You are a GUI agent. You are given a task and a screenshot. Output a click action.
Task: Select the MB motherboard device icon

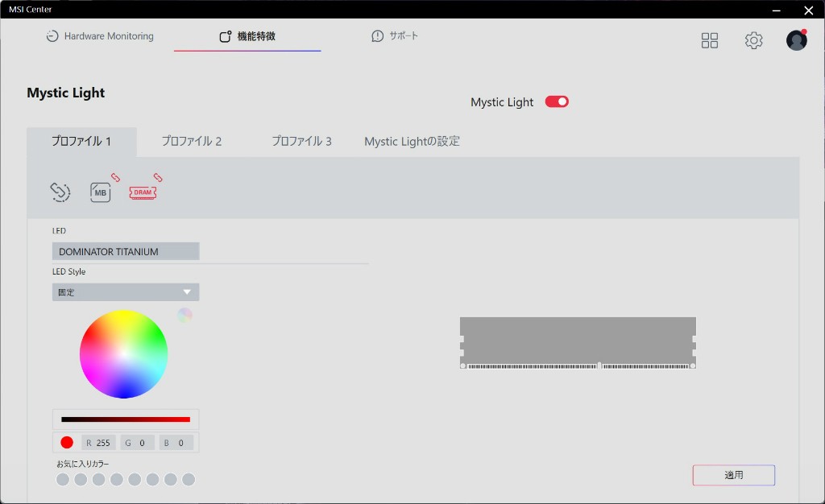100,192
